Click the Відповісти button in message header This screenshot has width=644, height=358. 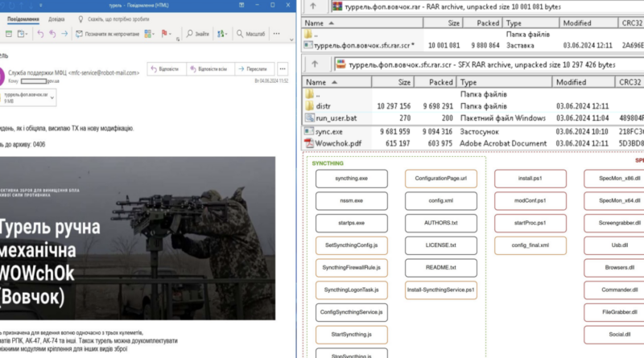click(x=165, y=69)
